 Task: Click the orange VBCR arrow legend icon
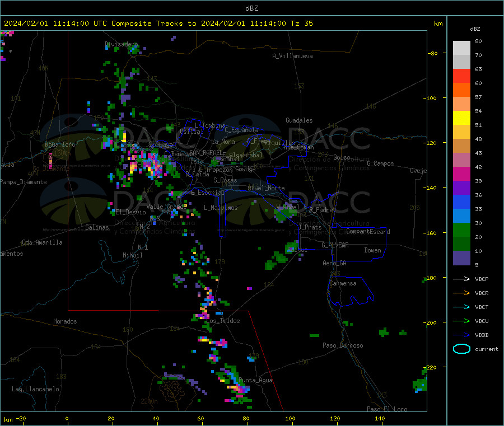pyautogui.click(x=461, y=293)
